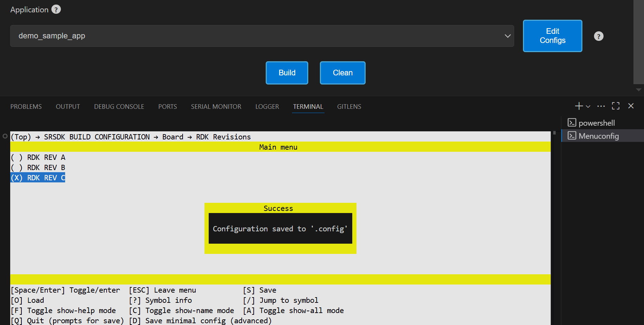Open the demo_sample_app application dropdown
The image size is (644, 325).
point(262,36)
